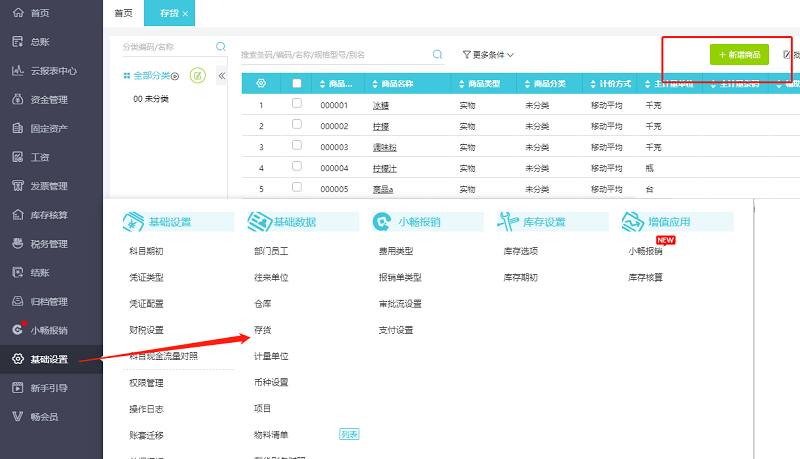
Task: Open 权限管理 menu item
Action: (x=146, y=382)
